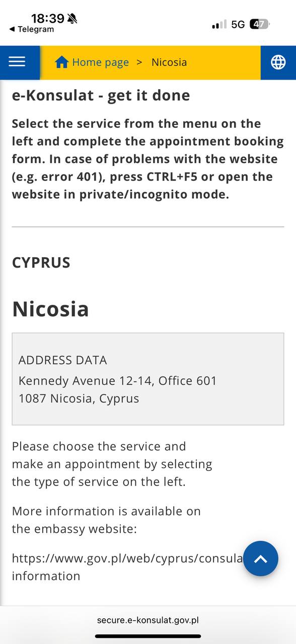Tap the muted bell icon in status bar
Image resolution: width=296 pixels, height=644 pixels.
[72, 19]
